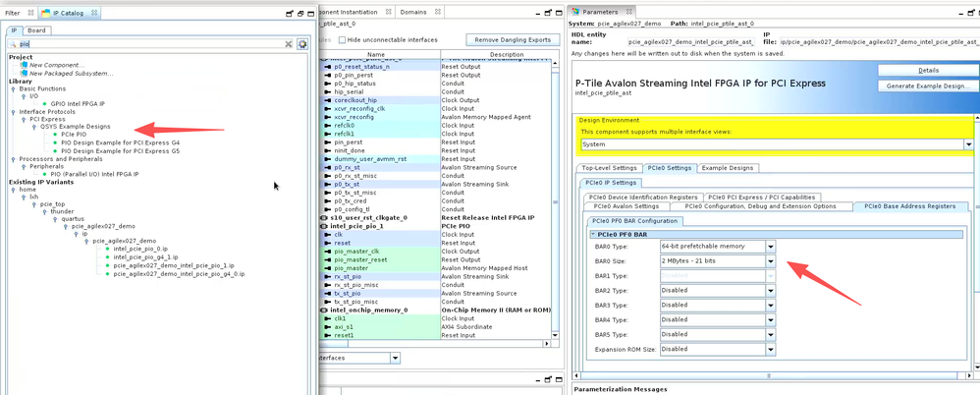Open the Design Environment System dropdown
Viewport: 980px width, 395px height.
pyautogui.click(x=967, y=144)
